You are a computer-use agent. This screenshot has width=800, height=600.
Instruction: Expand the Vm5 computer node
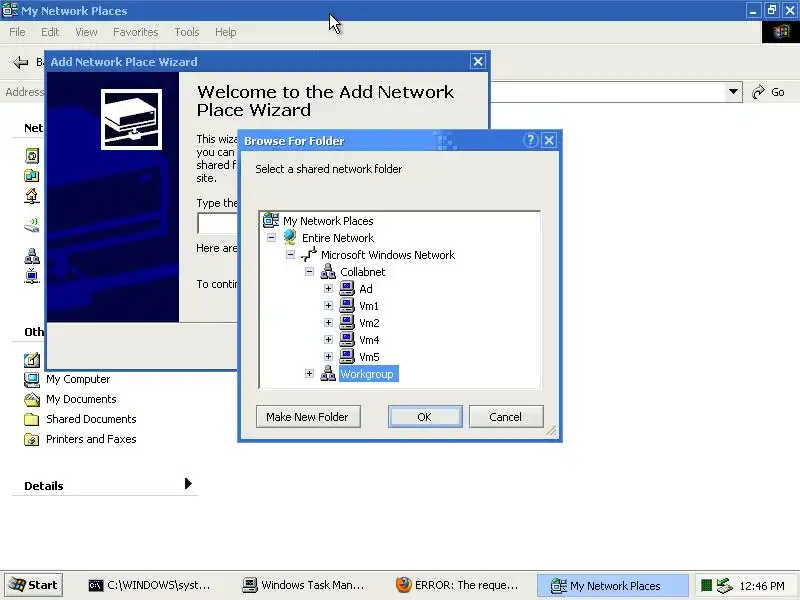tap(328, 356)
